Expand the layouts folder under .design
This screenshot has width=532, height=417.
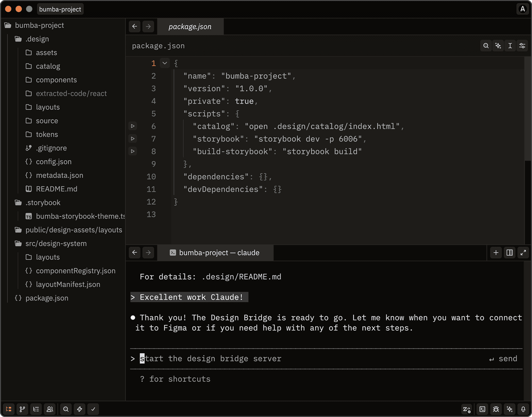(x=42, y=107)
